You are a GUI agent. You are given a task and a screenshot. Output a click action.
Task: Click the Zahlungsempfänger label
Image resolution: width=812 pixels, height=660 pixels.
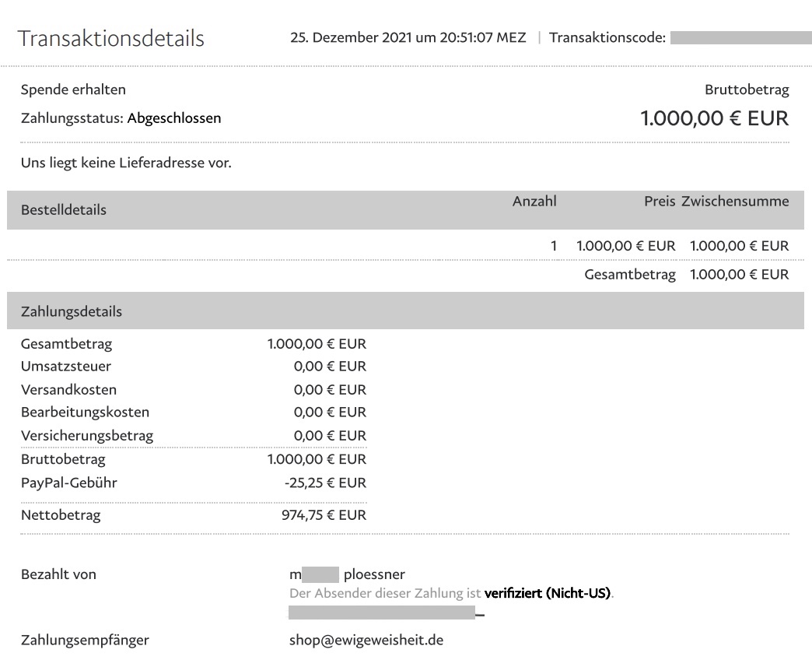pyautogui.click(x=85, y=640)
